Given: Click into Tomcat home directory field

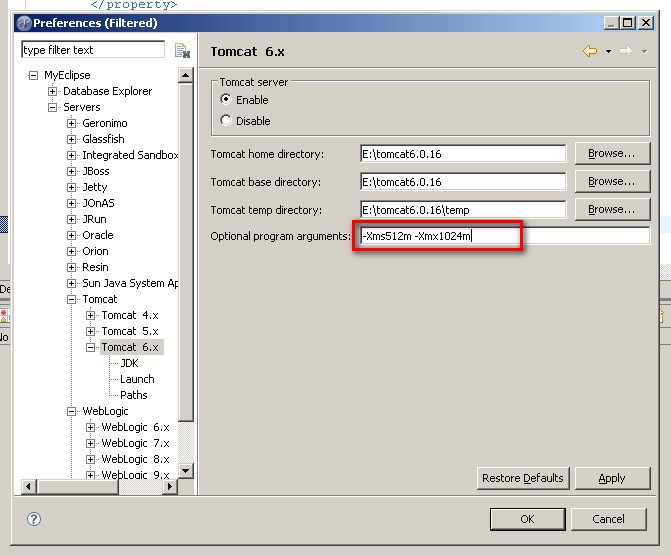Looking at the screenshot, I should tap(463, 154).
